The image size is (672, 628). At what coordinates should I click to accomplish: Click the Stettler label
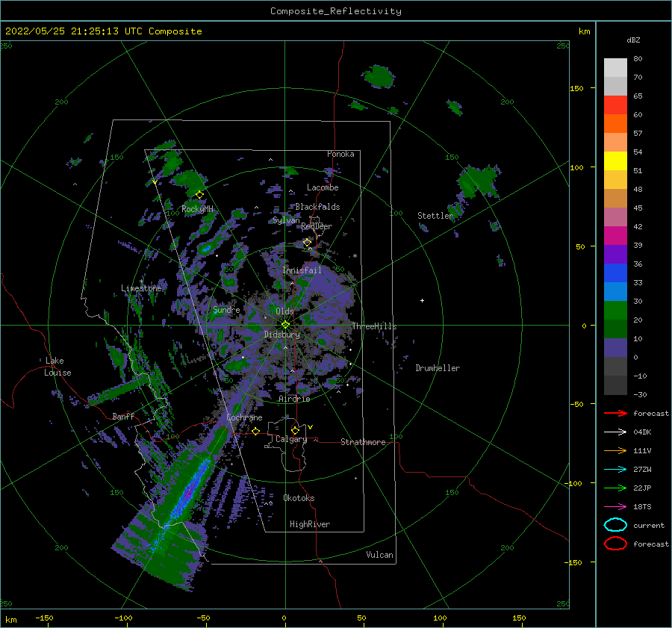click(435, 216)
